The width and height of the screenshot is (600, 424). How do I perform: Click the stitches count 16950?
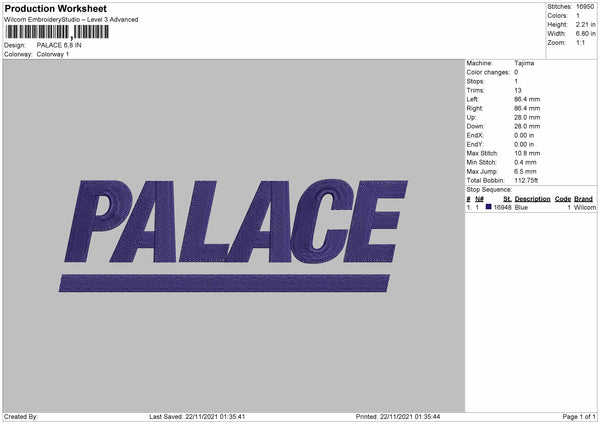[x=585, y=7]
